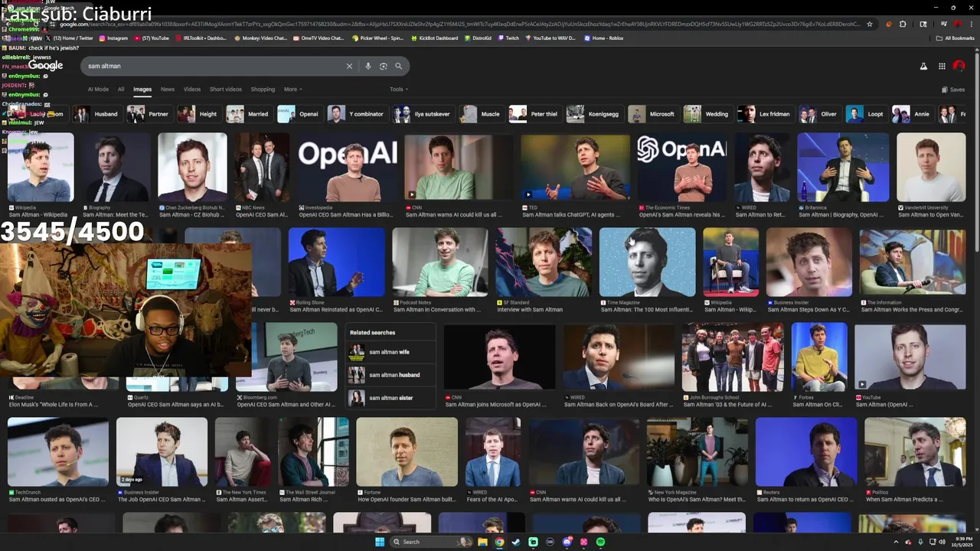The width and height of the screenshot is (980, 551).
Task: Start voice search via microphone icon
Action: 367,66
